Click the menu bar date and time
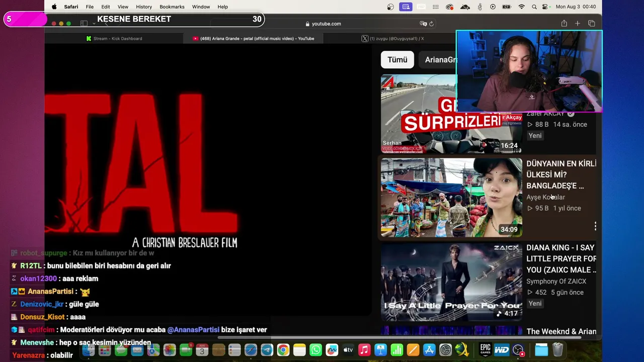 [x=576, y=7]
